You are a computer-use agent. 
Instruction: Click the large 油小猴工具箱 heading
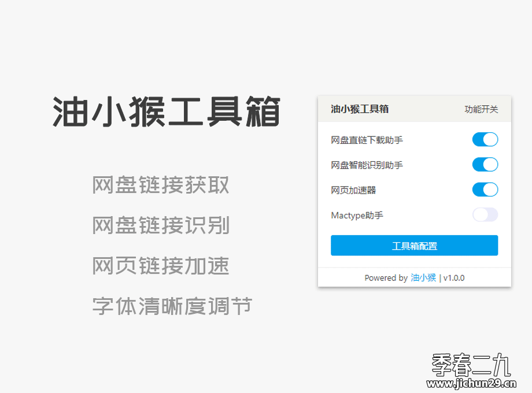(x=167, y=112)
